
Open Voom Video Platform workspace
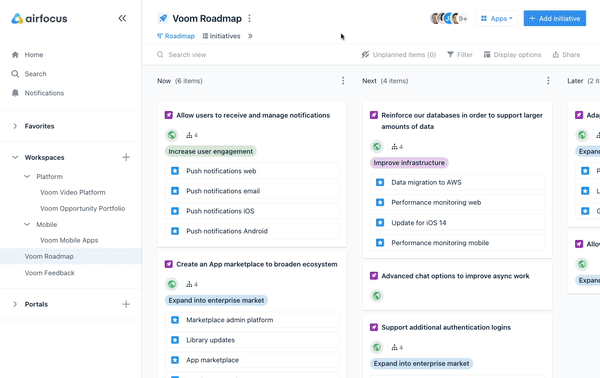(73, 192)
